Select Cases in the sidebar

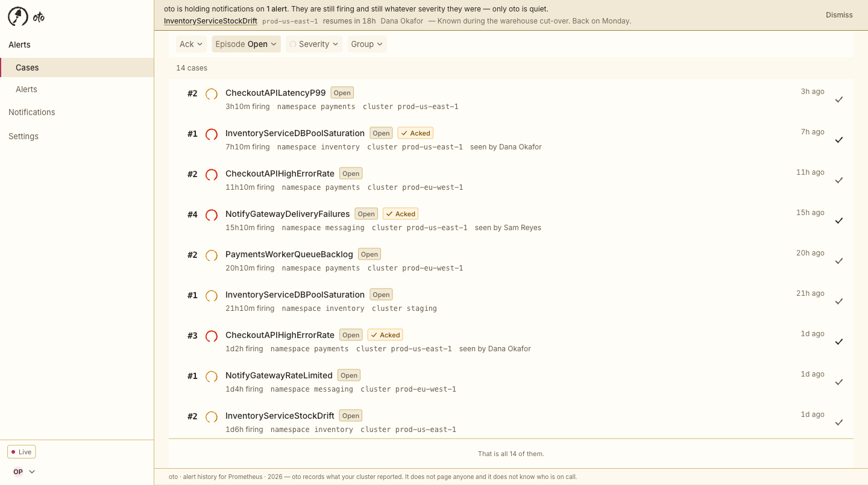[x=77, y=67]
